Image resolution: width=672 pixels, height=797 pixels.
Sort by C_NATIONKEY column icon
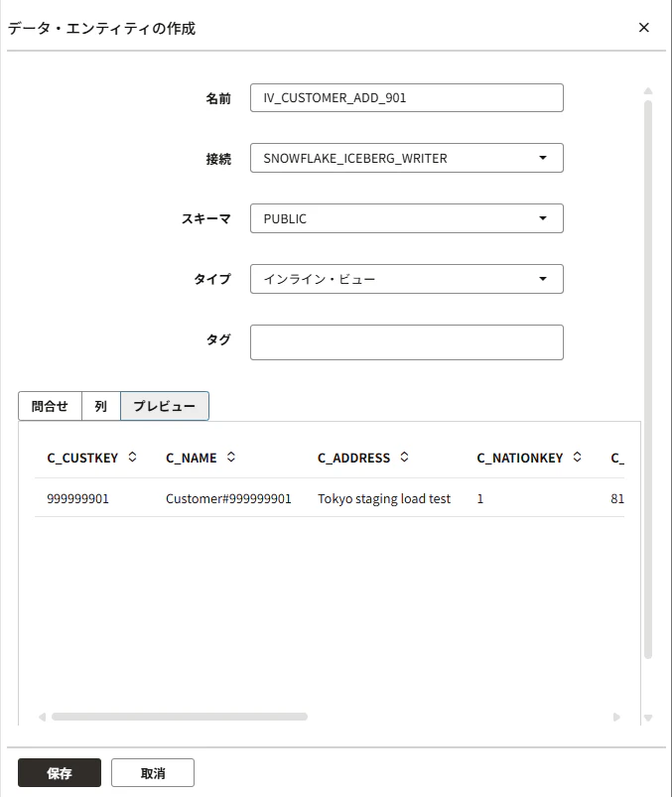[x=577, y=457]
